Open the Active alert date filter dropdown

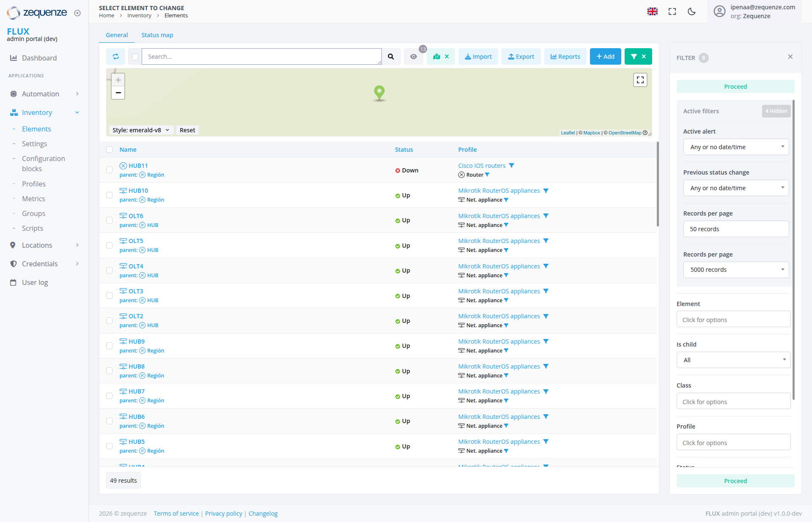(x=735, y=147)
